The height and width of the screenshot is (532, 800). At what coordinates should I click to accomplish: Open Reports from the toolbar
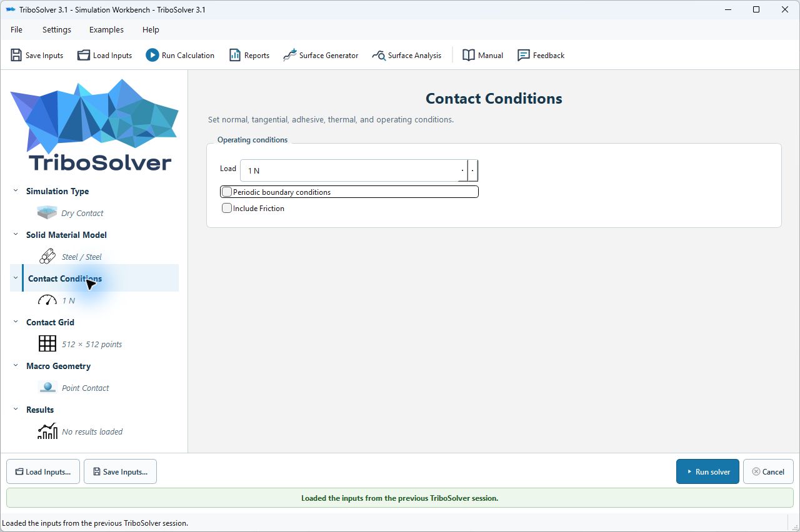coord(249,56)
